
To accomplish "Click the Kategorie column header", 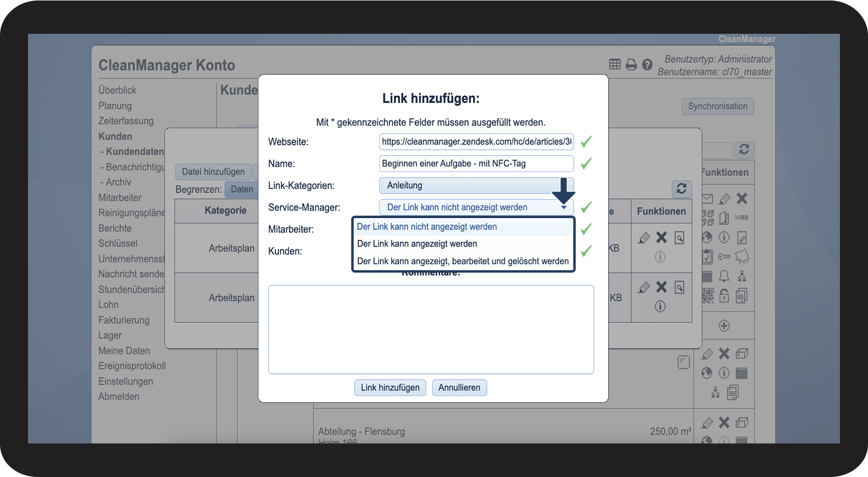I will pyautogui.click(x=225, y=210).
